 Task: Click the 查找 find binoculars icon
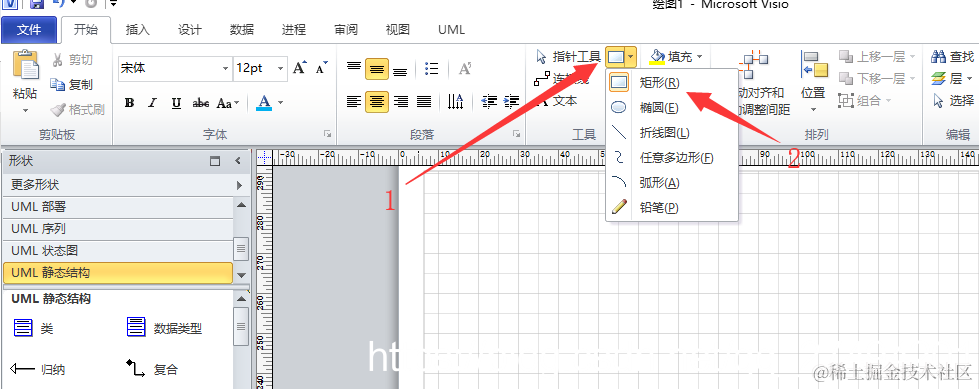938,57
